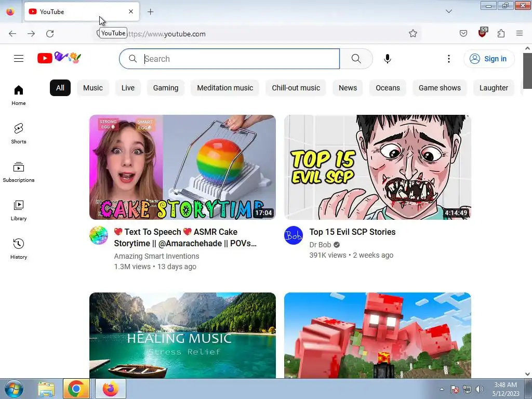Select the Game shows chip
Viewport: 532px width, 399px height.
tap(440, 88)
